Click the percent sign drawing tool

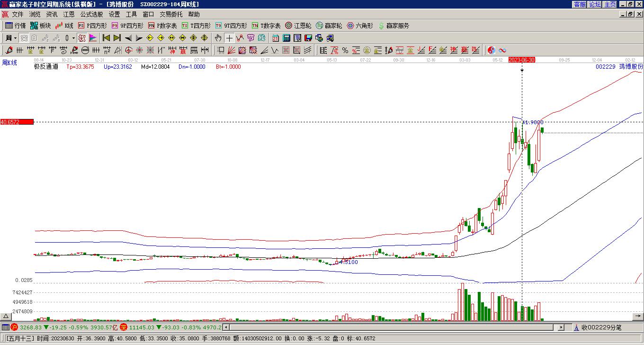[x=345, y=50]
